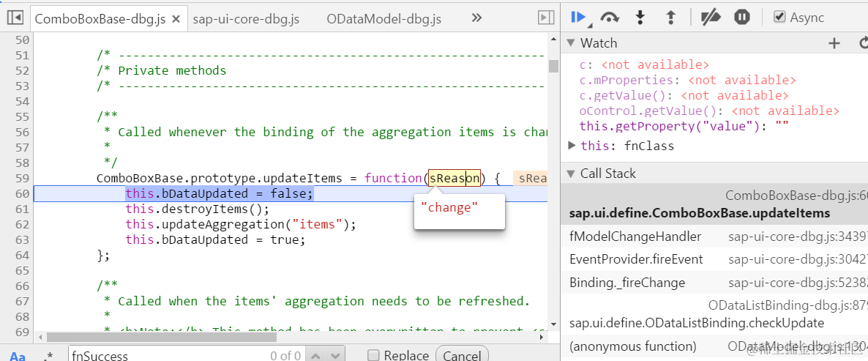Expand the 'this: fnClass' watch entry
Screen dimensions: 868x361
[572, 146]
